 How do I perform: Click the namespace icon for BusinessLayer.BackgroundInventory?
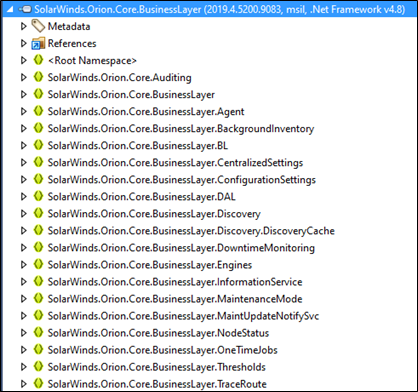(x=38, y=128)
